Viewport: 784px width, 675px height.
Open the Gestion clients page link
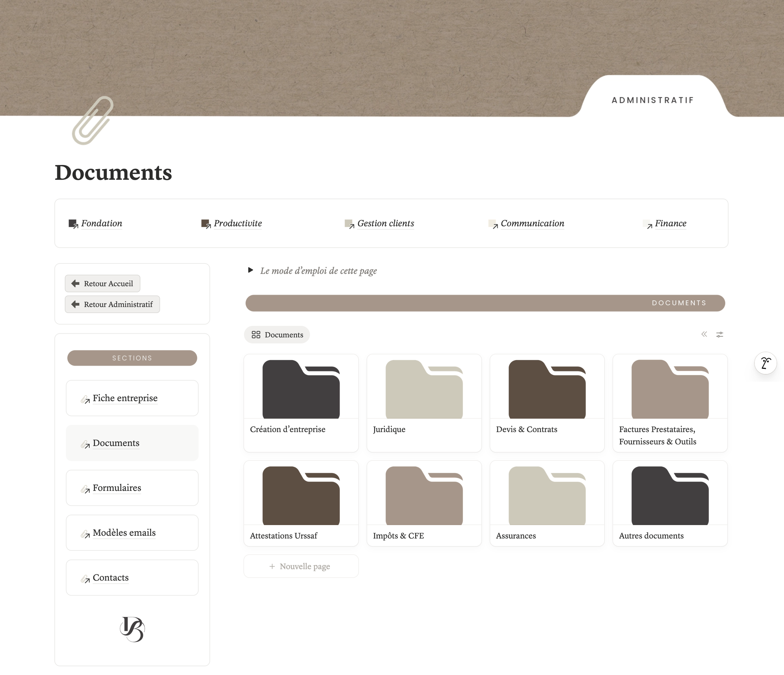385,223
